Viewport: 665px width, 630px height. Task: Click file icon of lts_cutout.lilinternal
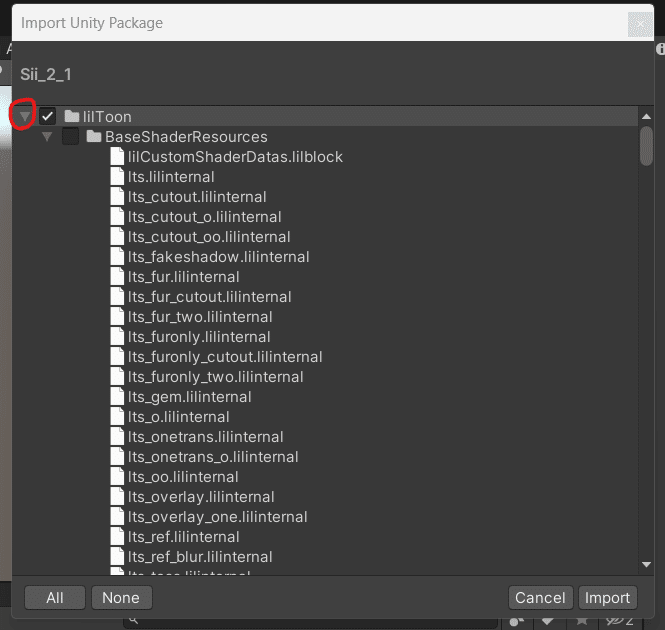(117, 196)
